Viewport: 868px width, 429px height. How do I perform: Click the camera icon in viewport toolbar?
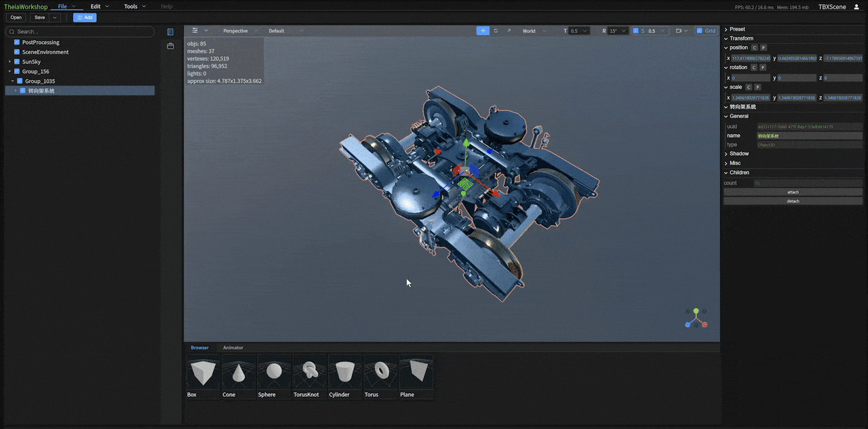point(679,30)
